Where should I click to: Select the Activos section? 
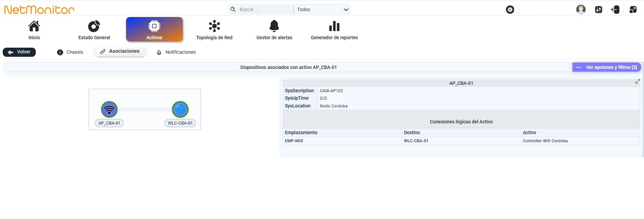(x=154, y=29)
